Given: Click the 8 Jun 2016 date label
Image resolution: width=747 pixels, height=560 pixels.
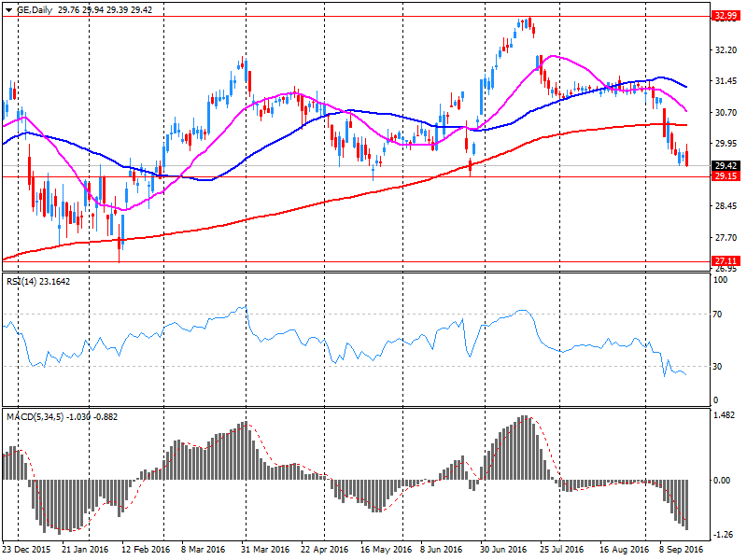Looking at the screenshot, I should [441, 549].
